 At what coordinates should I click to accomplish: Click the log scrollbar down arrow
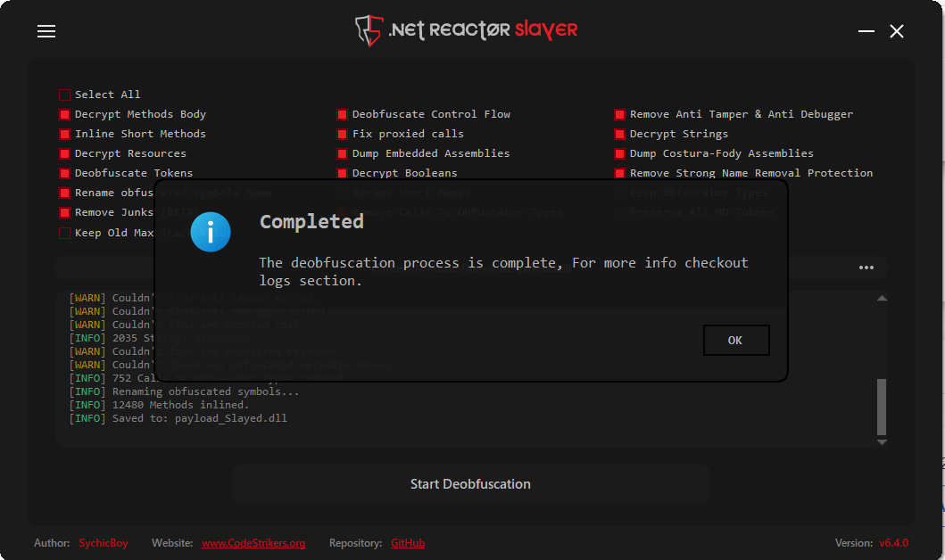pyautogui.click(x=882, y=441)
